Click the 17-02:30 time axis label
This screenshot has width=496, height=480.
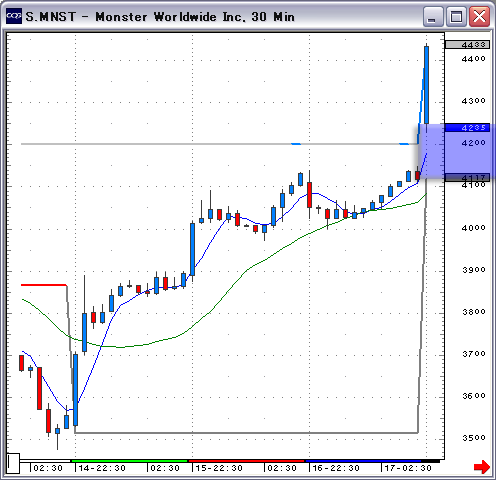click(x=408, y=468)
